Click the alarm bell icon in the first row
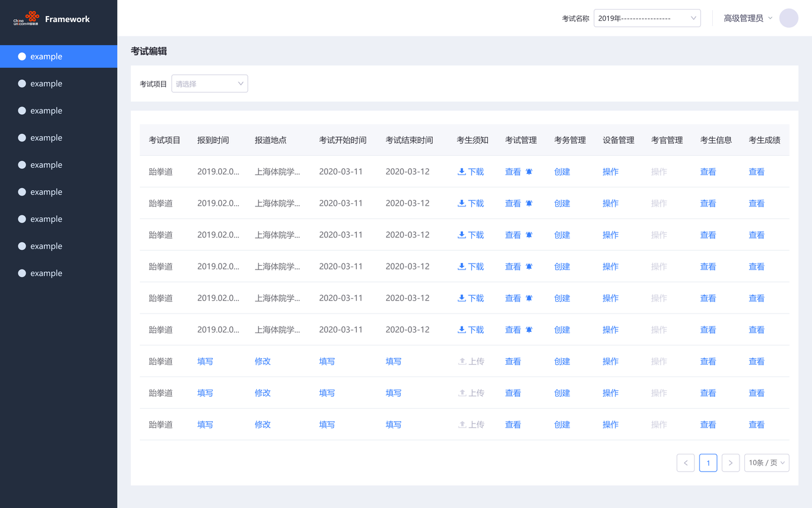The image size is (812, 508). [529, 171]
